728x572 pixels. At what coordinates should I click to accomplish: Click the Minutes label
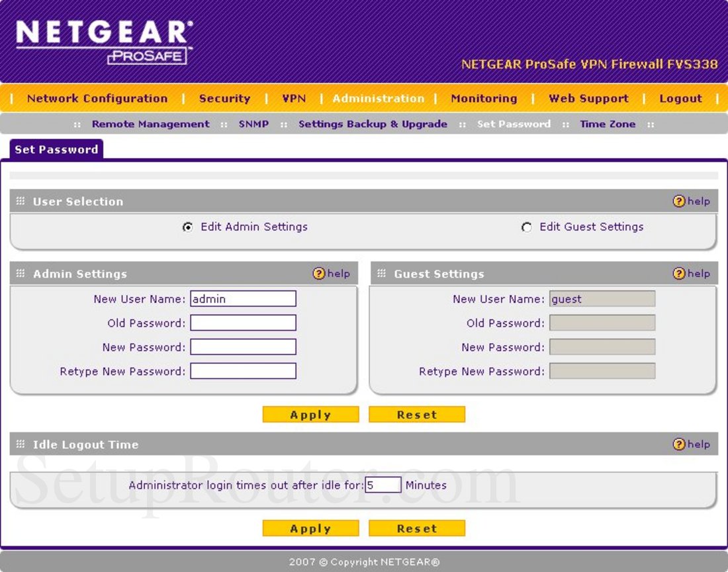click(x=426, y=485)
